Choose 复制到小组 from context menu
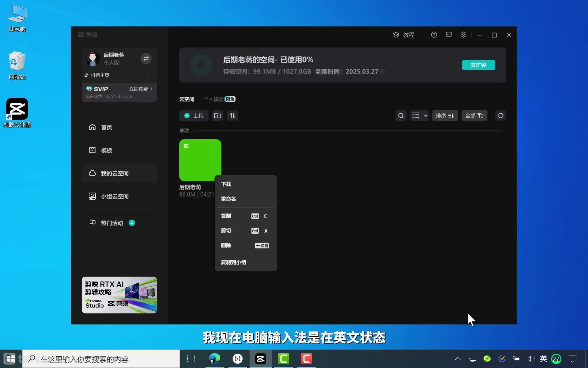The width and height of the screenshot is (588, 368). coord(246,262)
